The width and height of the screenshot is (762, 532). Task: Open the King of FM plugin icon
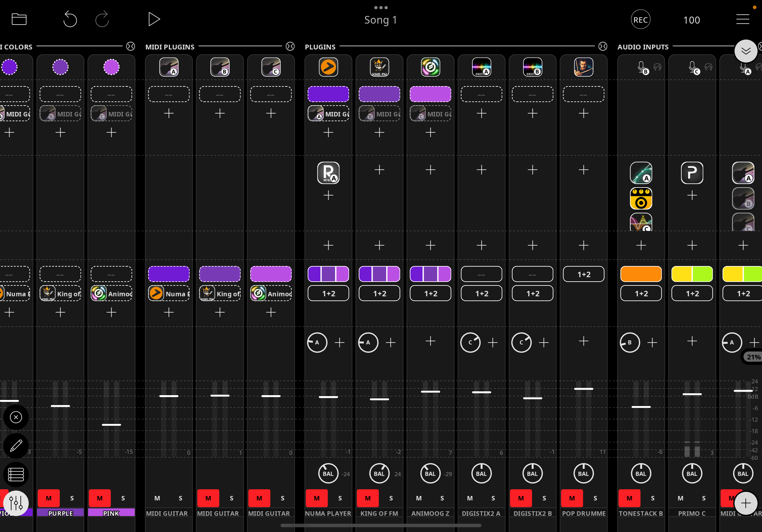[x=379, y=67]
